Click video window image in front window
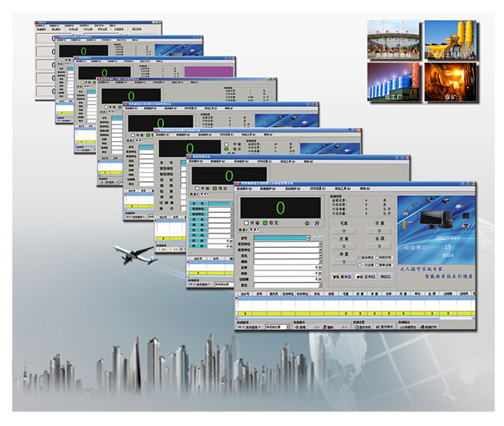This screenshot has width=504, height=426. click(x=437, y=230)
